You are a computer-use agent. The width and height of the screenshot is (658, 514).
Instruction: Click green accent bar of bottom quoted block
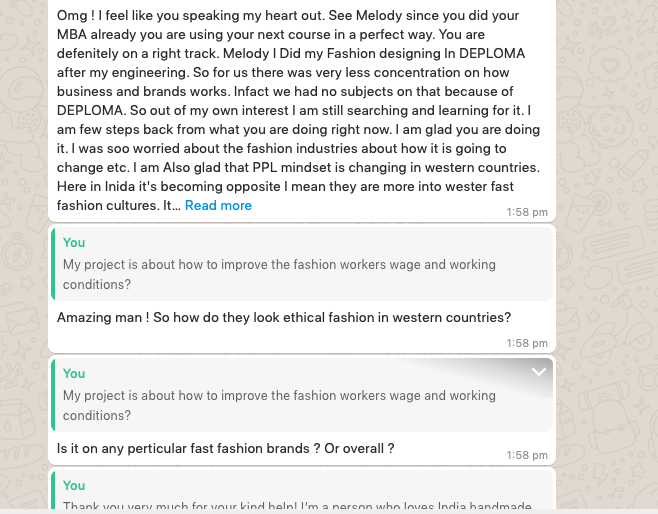tap(53, 490)
